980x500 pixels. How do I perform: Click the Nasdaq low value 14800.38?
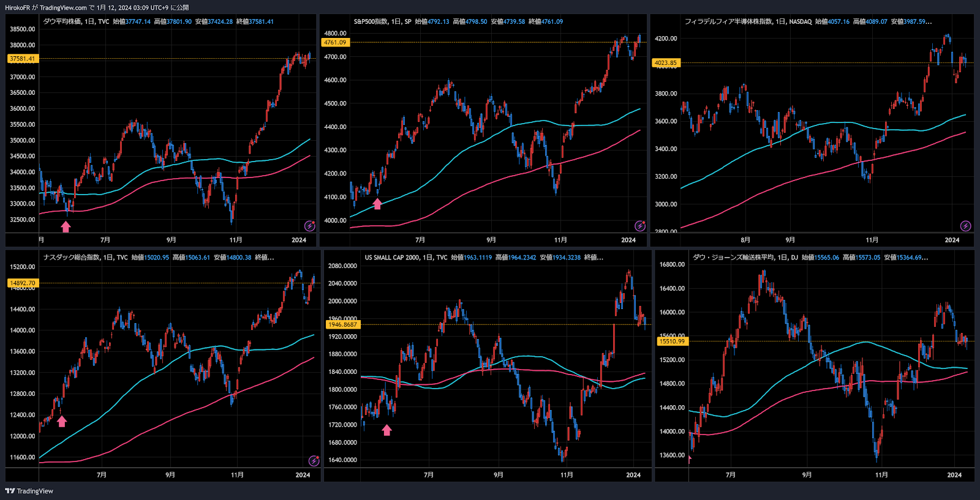pyautogui.click(x=238, y=257)
